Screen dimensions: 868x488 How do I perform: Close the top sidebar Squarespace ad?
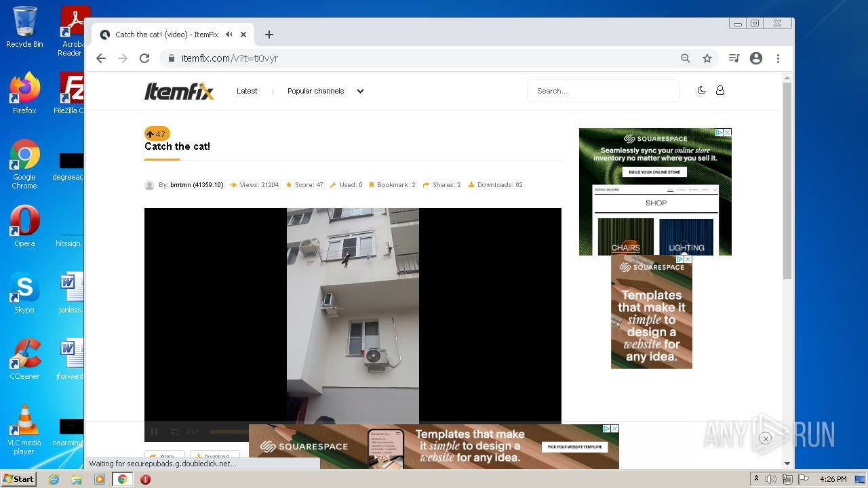728,132
